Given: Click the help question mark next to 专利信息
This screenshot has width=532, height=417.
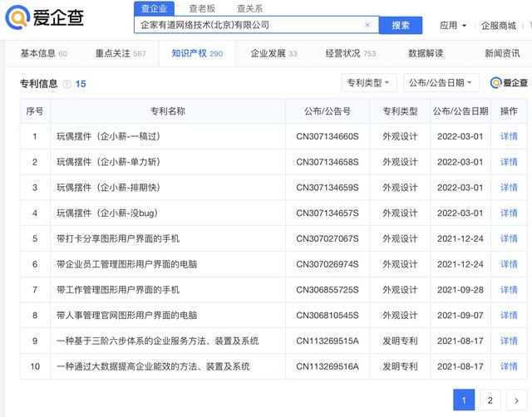Looking at the screenshot, I should coord(67,84).
